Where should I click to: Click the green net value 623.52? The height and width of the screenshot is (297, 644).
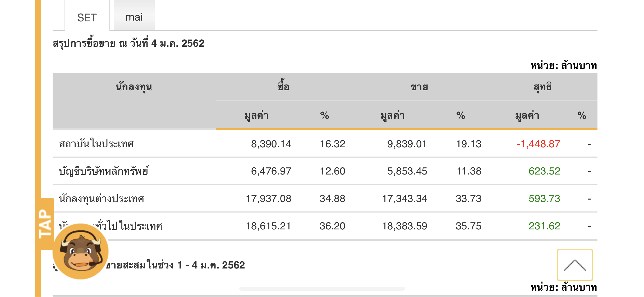544,171
